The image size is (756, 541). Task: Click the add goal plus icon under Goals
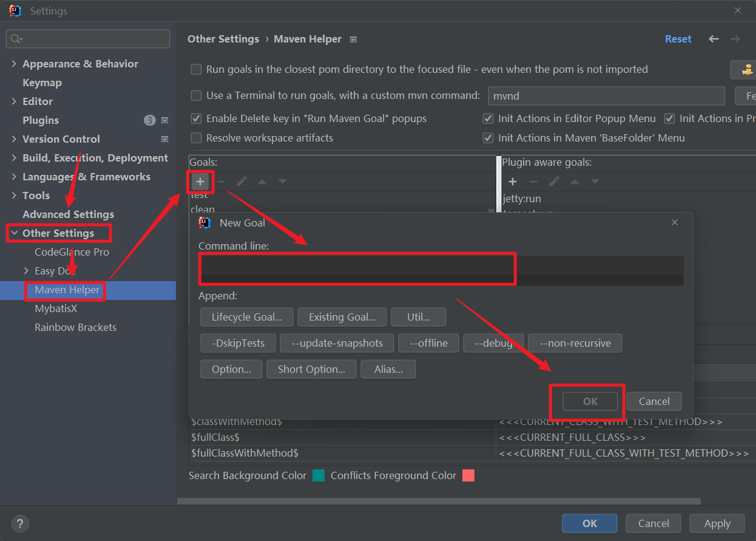click(200, 182)
